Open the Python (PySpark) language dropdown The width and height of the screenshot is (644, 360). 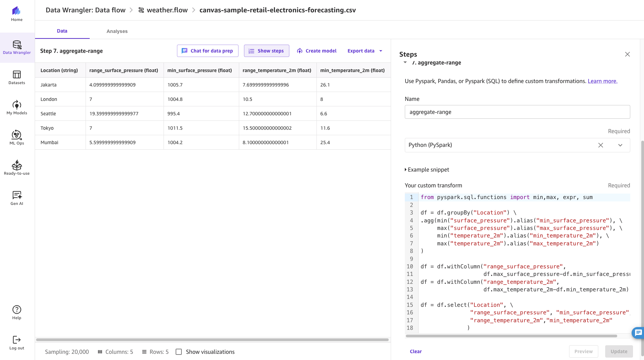pos(620,145)
